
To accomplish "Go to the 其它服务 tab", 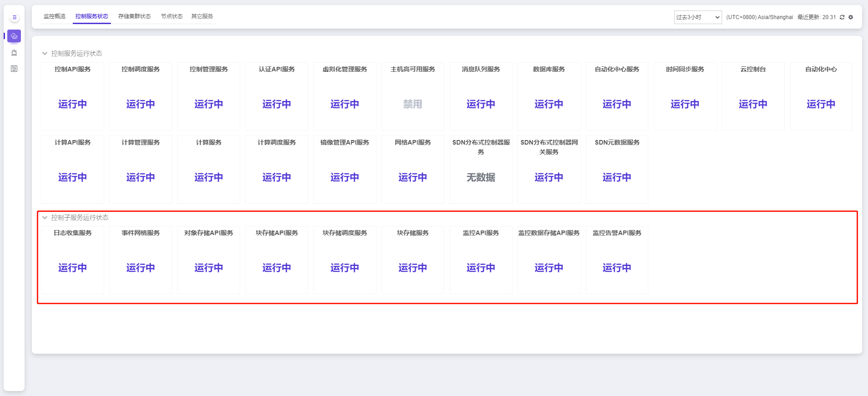I will click(x=202, y=16).
